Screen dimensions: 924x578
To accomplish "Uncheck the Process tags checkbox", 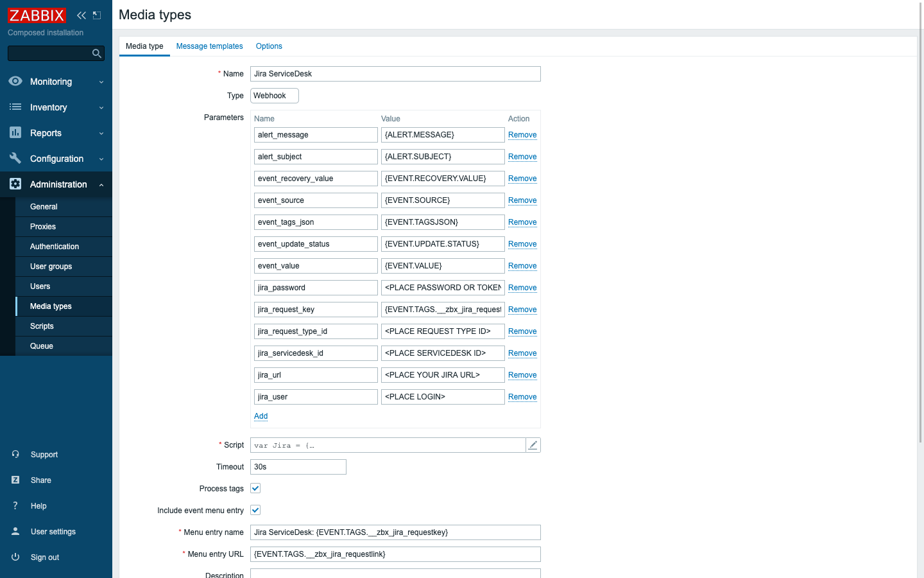I will tap(255, 489).
